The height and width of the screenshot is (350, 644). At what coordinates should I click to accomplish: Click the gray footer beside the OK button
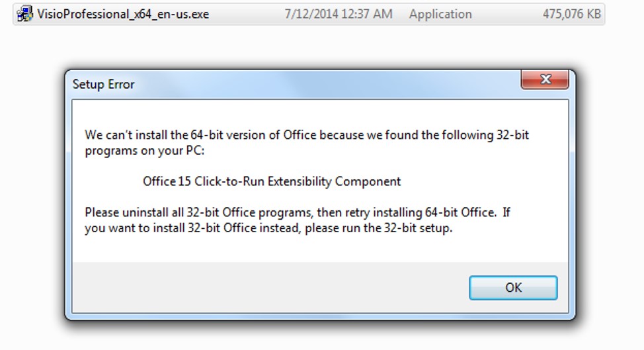267,288
